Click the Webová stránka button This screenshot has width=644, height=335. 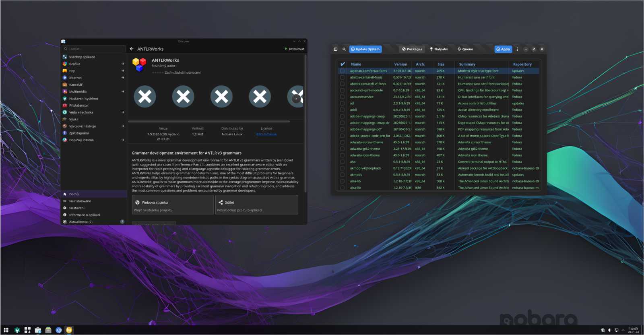coord(173,205)
